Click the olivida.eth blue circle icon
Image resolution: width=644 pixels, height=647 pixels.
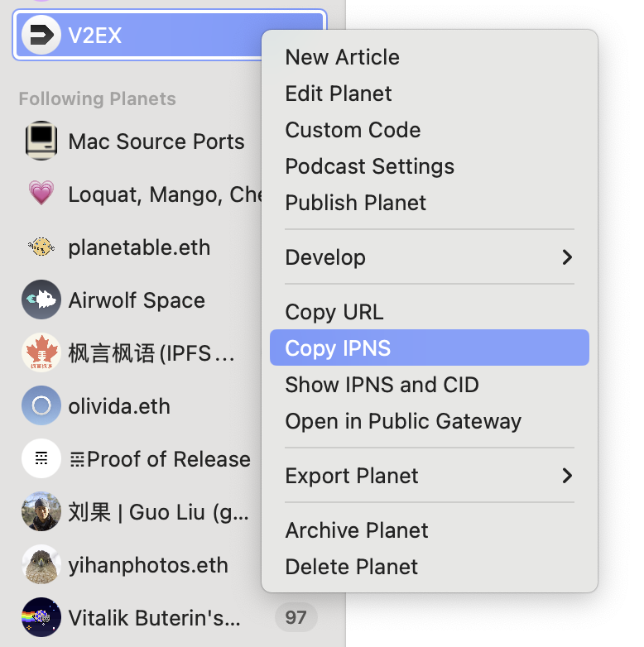point(41,406)
